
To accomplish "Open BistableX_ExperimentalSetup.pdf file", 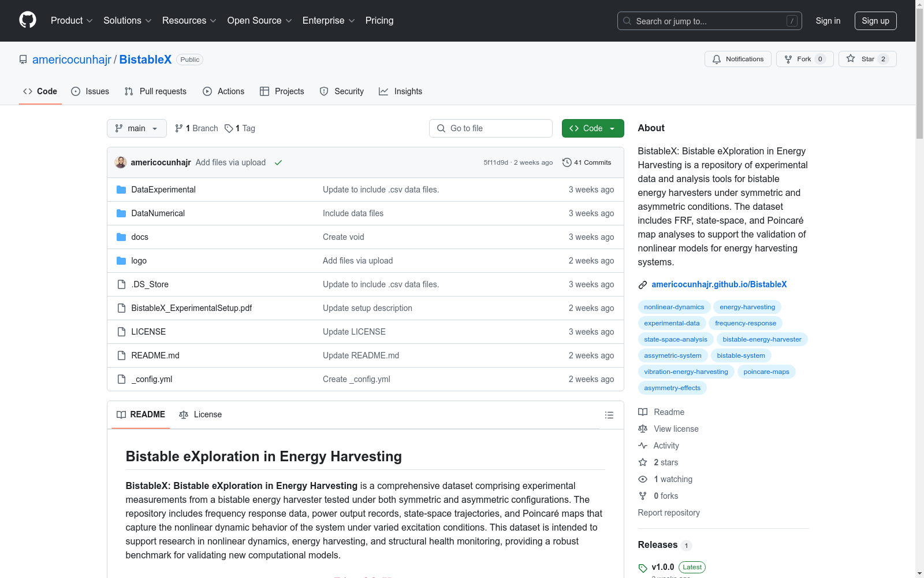I will (x=192, y=308).
